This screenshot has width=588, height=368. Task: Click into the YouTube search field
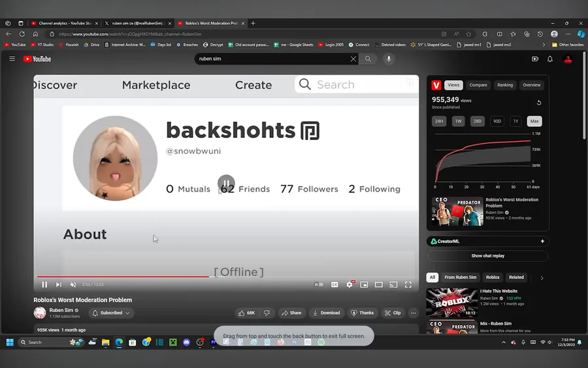(x=272, y=59)
